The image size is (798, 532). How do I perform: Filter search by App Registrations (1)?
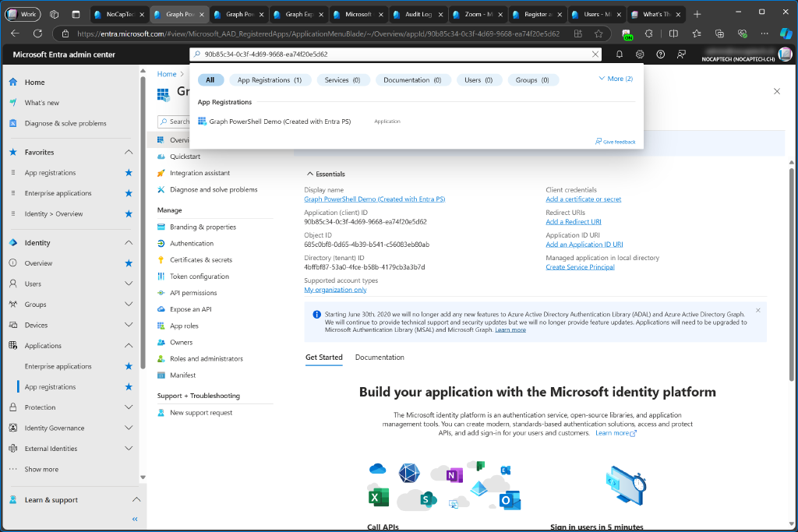click(x=270, y=80)
